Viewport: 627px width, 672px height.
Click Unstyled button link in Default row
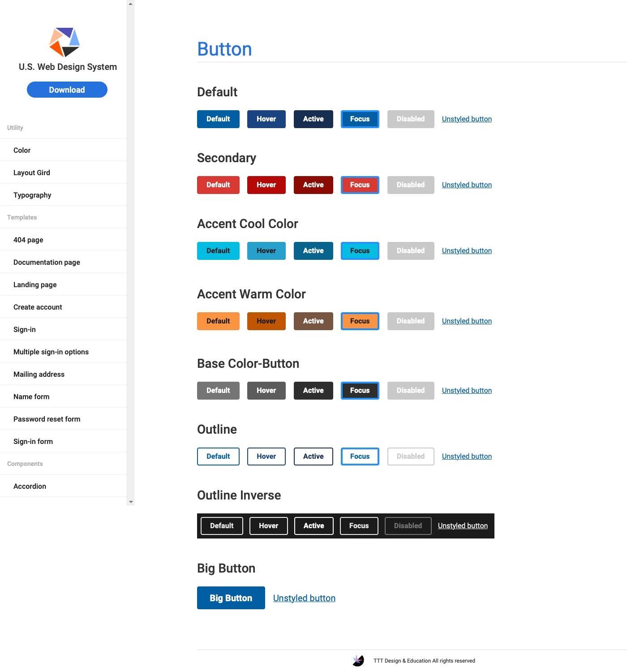click(x=467, y=119)
